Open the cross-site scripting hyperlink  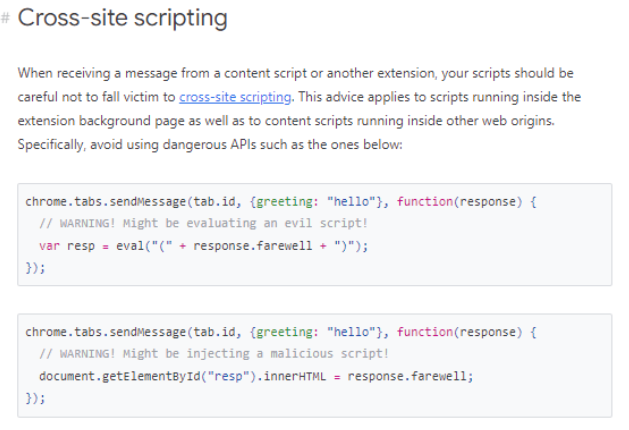235,97
